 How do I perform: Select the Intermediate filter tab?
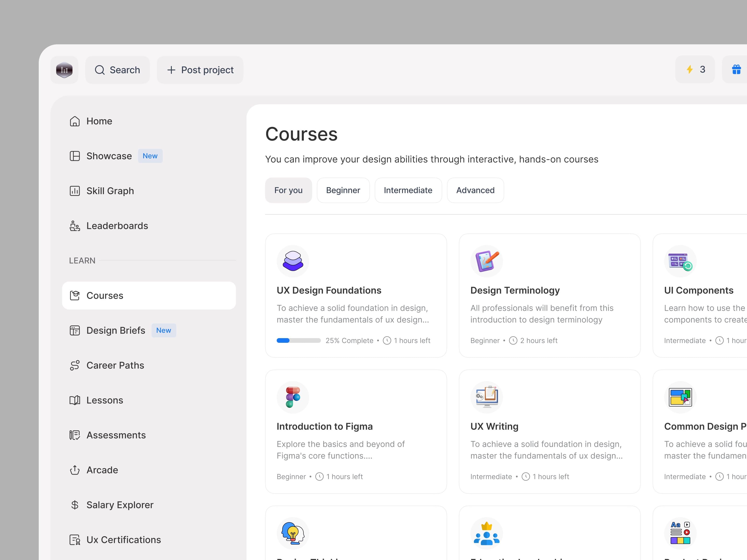pos(408,190)
